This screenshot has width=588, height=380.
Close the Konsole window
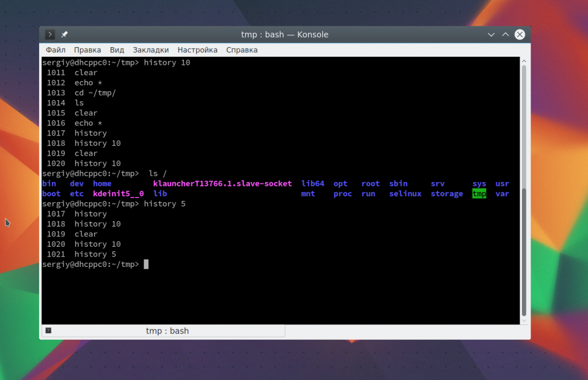point(520,34)
